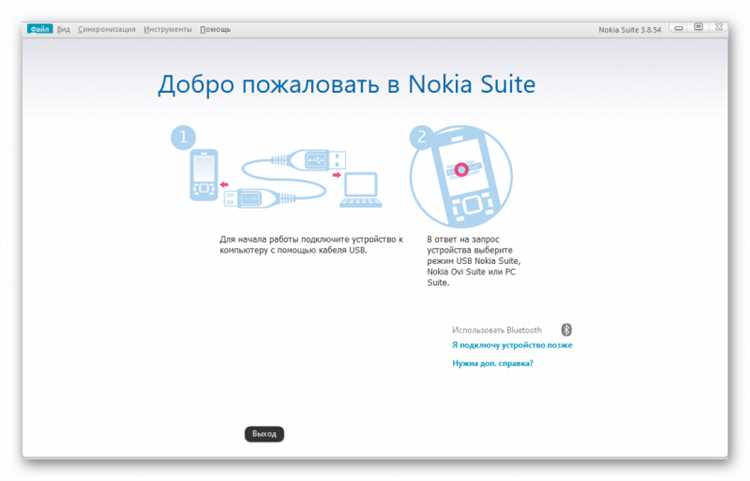The image size is (750, 481).
Task: Click the Добро пожаловать в Nokia Suite heading
Action: coord(346,85)
